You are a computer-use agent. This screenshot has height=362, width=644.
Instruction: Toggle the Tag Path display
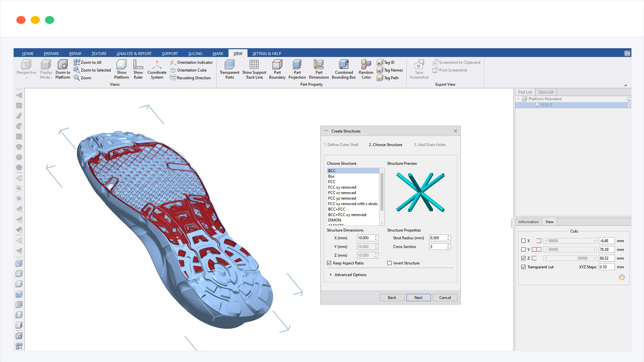[388, 78]
